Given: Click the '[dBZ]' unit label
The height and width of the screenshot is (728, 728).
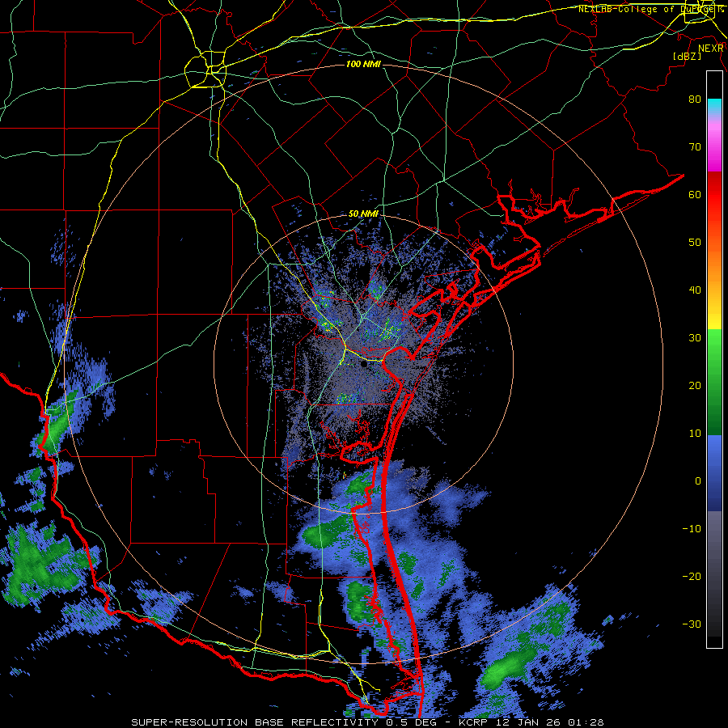Looking at the screenshot, I should 687,56.
